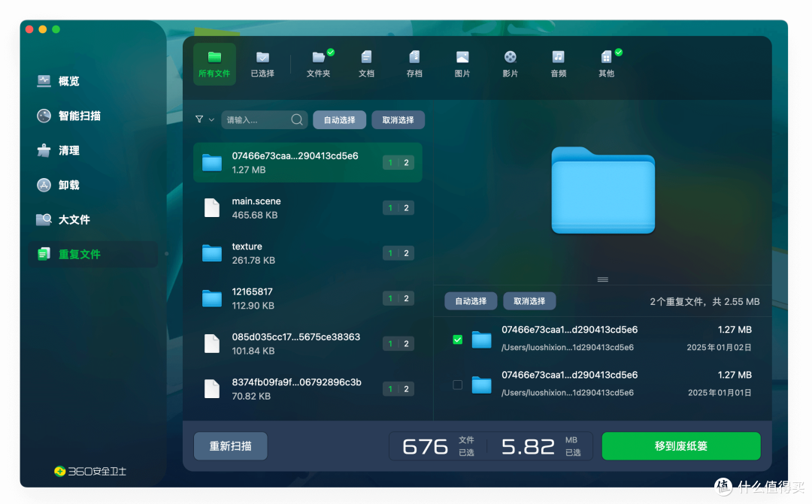812x504 pixels.
Task: Select the 07466e73caa...290413cd5e6 list row
Action: point(308,162)
